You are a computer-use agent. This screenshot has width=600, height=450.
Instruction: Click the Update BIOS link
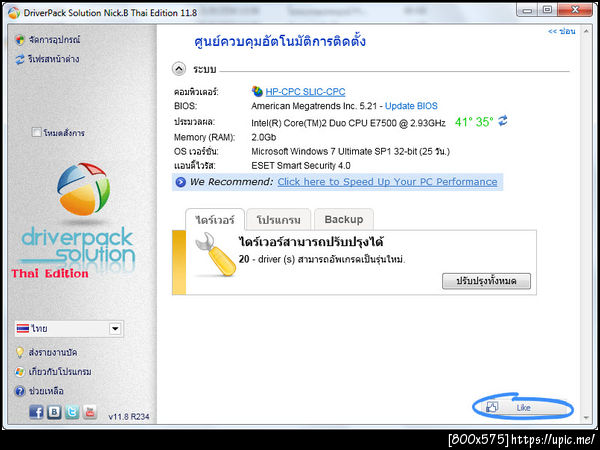[411, 106]
